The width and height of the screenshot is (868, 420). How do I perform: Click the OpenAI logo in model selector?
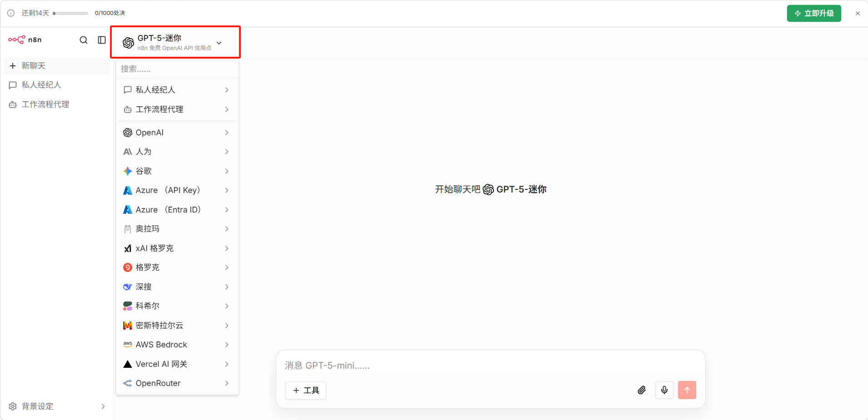tap(128, 43)
